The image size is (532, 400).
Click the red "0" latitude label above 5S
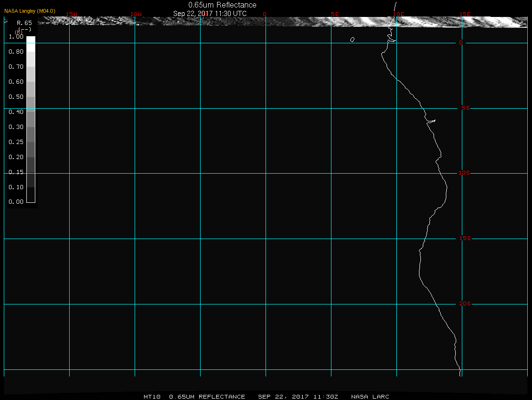[461, 42]
